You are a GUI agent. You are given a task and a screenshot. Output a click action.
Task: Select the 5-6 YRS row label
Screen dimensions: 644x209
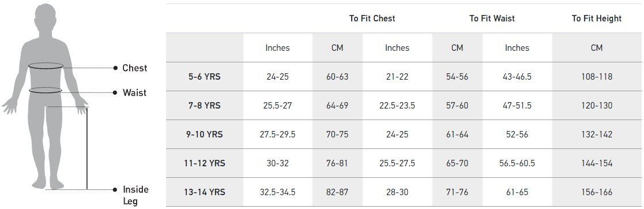[x=204, y=77]
